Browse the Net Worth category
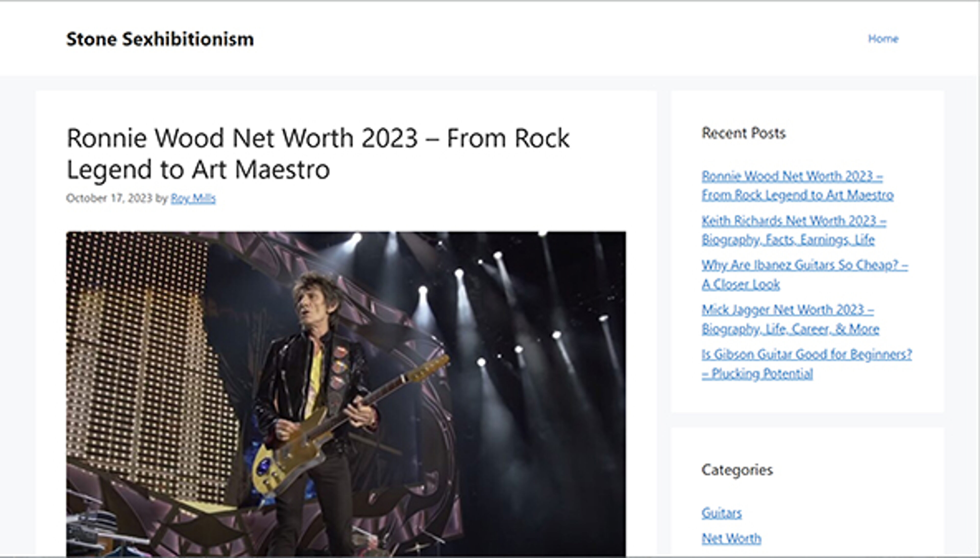Viewport: 980px width, 558px height. tap(731, 538)
